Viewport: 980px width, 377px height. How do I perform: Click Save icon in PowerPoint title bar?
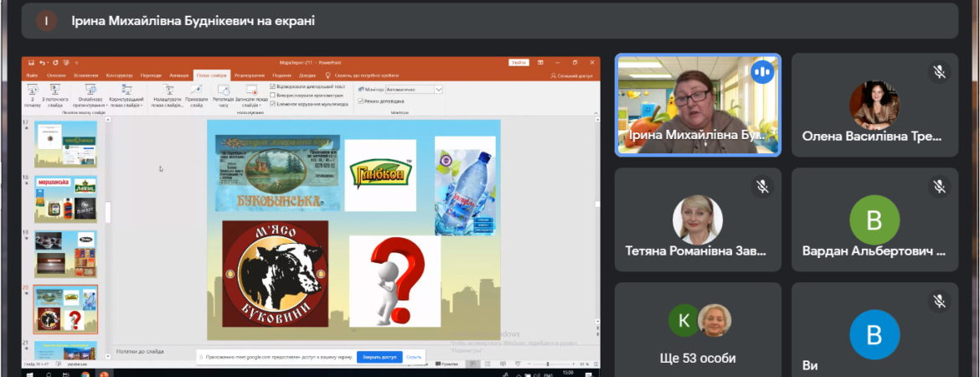pos(31,63)
